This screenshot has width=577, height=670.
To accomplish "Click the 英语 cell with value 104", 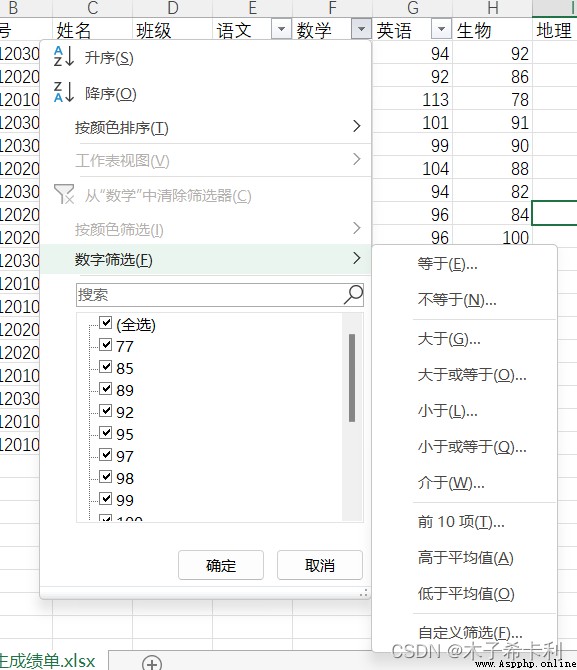I will click(x=412, y=168).
